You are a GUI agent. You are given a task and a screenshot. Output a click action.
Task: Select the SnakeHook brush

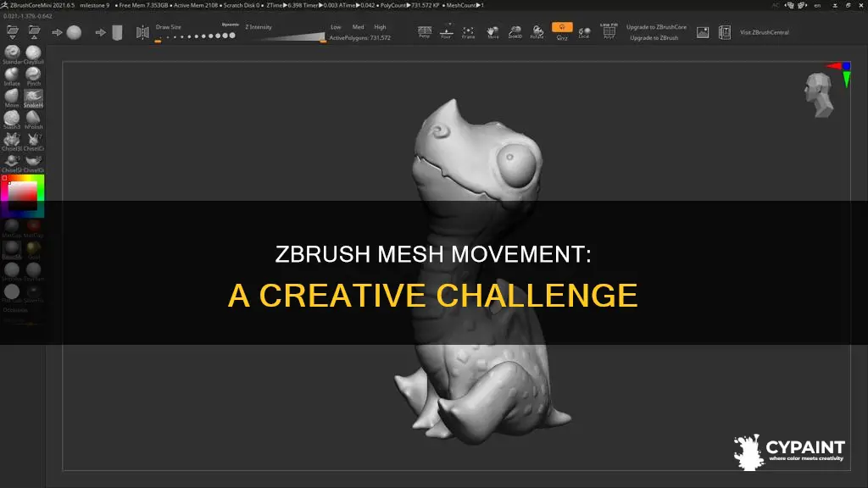click(33, 98)
